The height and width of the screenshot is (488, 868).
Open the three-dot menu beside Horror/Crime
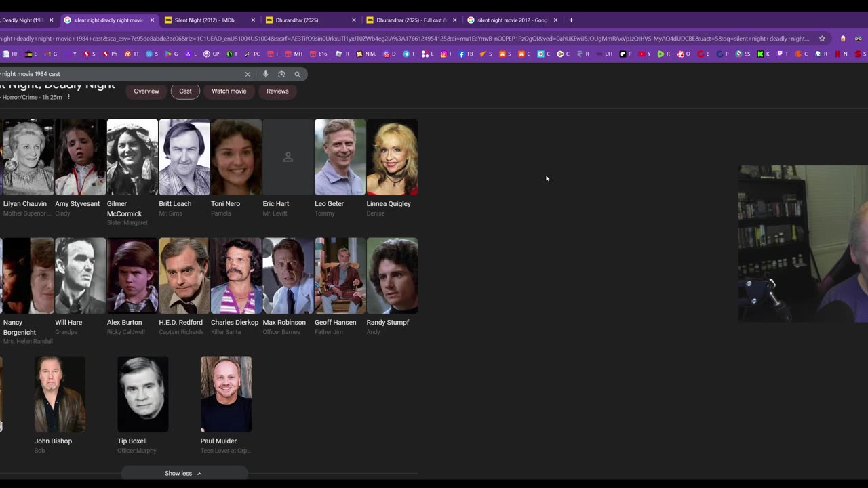[x=68, y=97]
